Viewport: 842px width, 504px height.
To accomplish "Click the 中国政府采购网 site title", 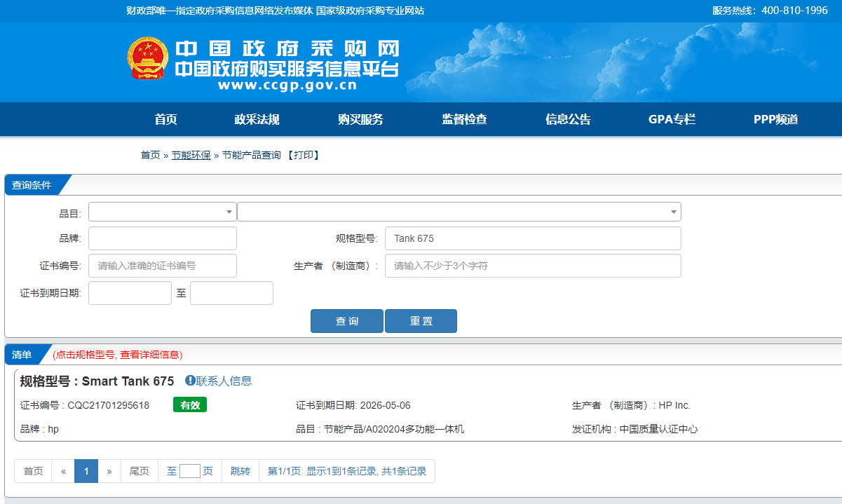I will coord(287,48).
